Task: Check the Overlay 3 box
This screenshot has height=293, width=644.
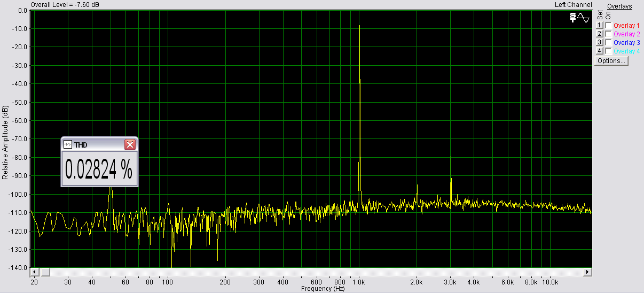Action: [608, 43]
